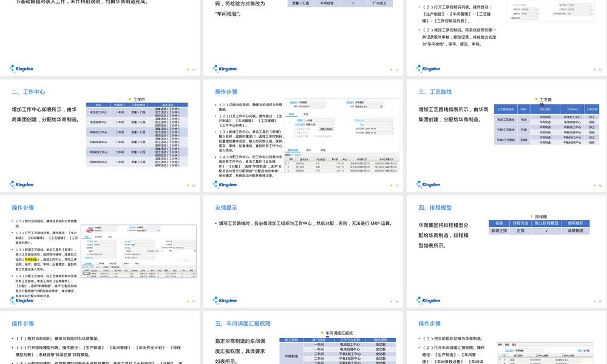The image size is (607, 364).
Task: Click the process route form screenshot on slide 17
Action: (x=138, y=251)
